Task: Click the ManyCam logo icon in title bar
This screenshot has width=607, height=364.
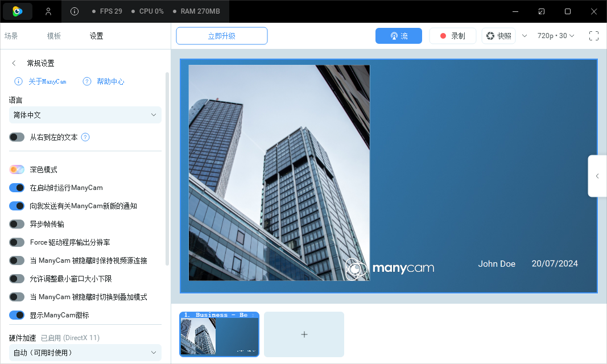Action: point(18,11)
